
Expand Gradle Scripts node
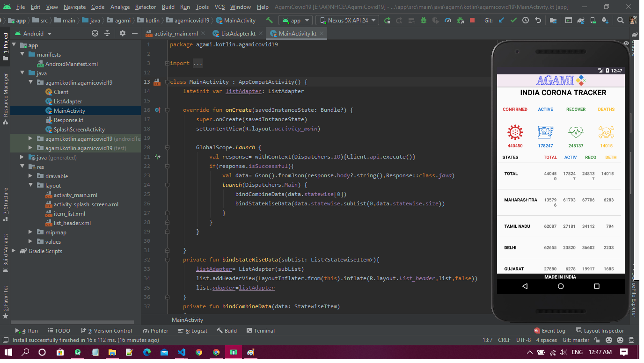point(14,251)
